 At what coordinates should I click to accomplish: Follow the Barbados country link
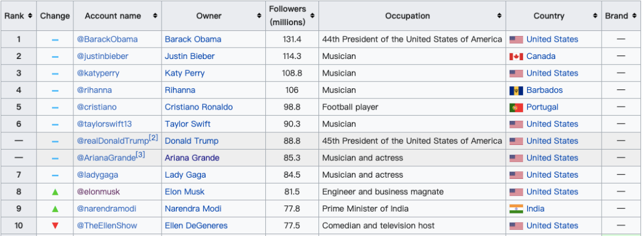pyautogui.click(x=544, y=91)
